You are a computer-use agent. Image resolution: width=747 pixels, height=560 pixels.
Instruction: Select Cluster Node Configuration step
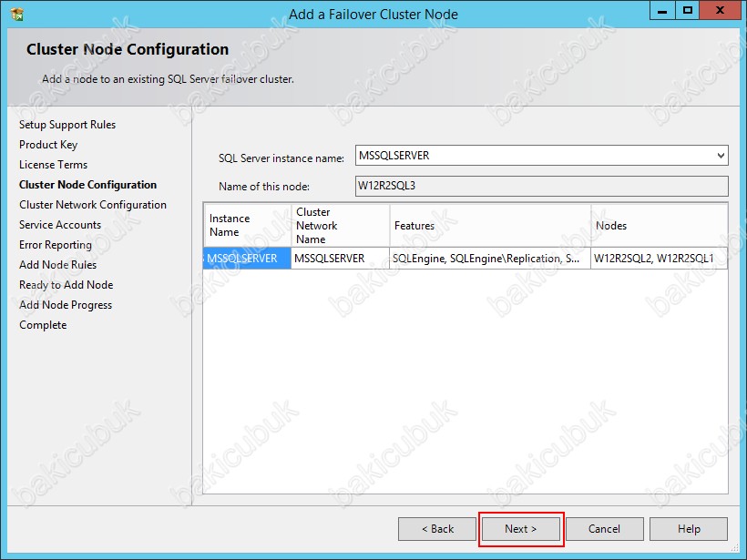click(x=87, y=185)
